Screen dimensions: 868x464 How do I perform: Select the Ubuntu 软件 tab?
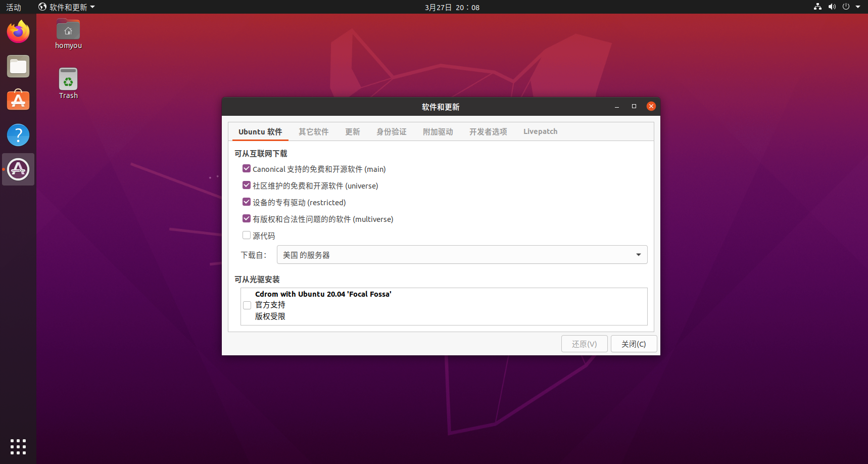[x=260, y=131]
